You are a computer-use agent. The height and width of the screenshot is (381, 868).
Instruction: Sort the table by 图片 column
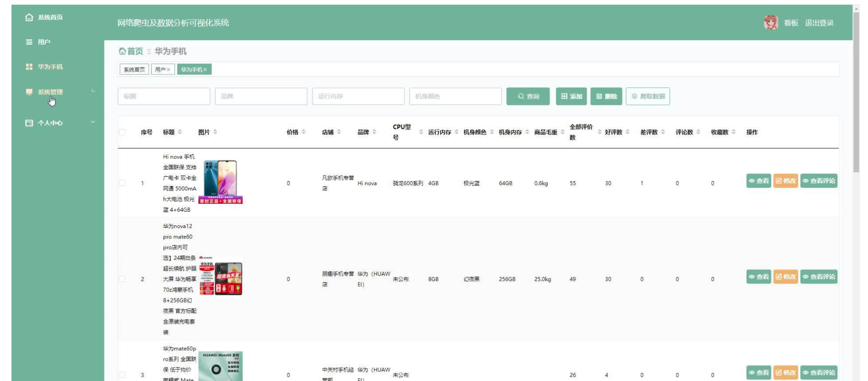[215, 132]
